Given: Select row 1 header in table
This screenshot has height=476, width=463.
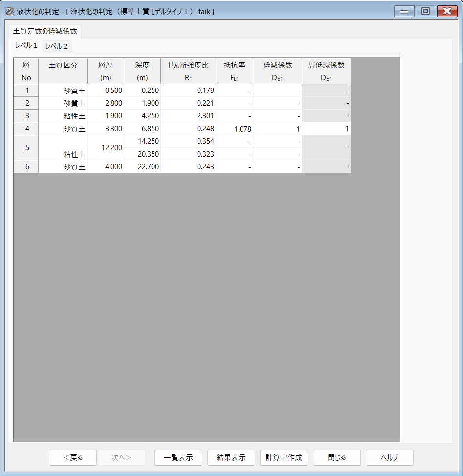Looking at the screenshot, I should 26,91.
